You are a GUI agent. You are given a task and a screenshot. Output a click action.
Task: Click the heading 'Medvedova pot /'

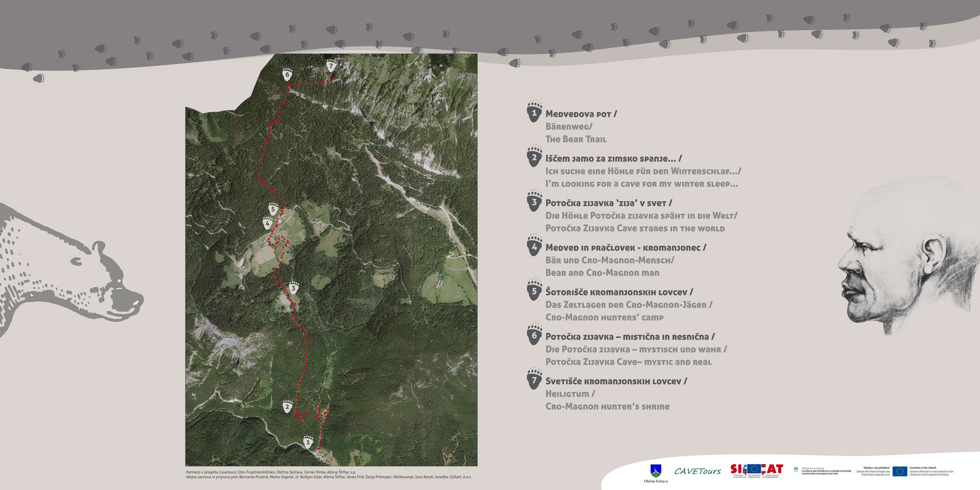581,114
